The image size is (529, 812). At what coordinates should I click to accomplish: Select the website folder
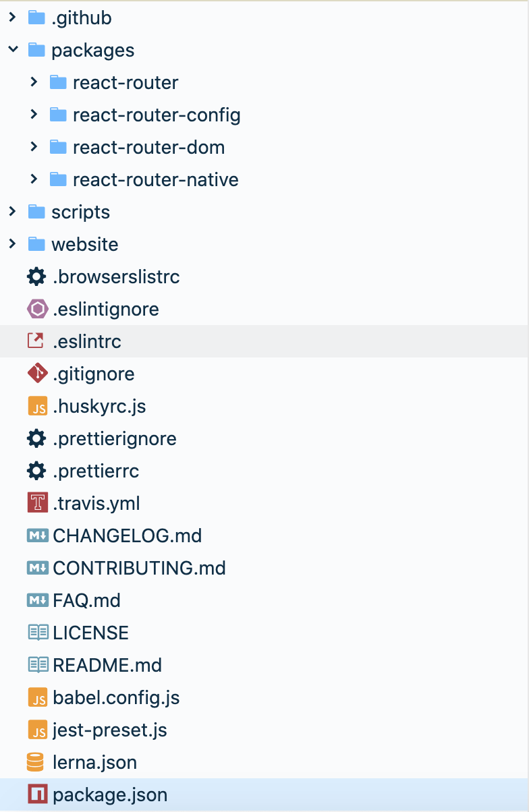264,244
